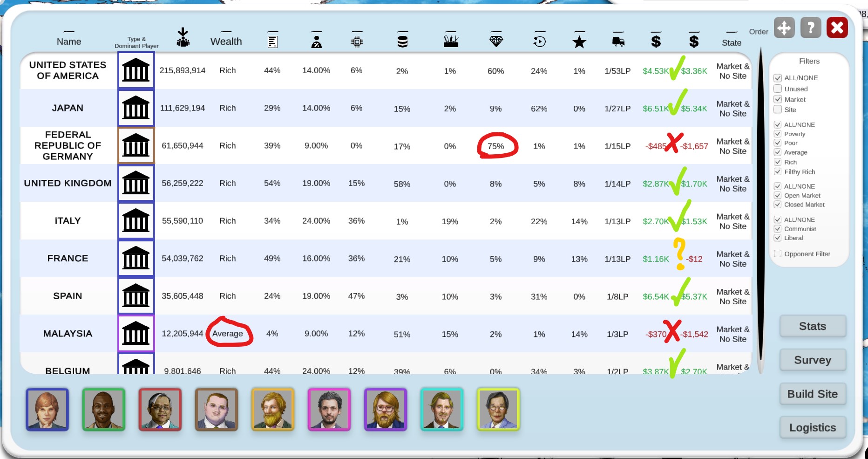Click the delivery truck column icon
The height and width of the screenshot is (459, 868).
click(618, 42)
